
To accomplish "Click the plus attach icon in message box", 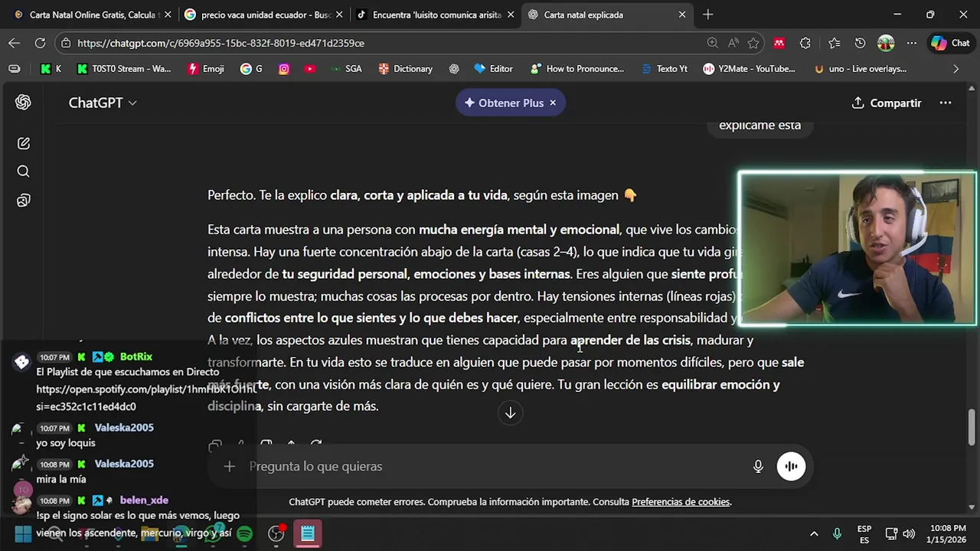I will click(229, 466).
